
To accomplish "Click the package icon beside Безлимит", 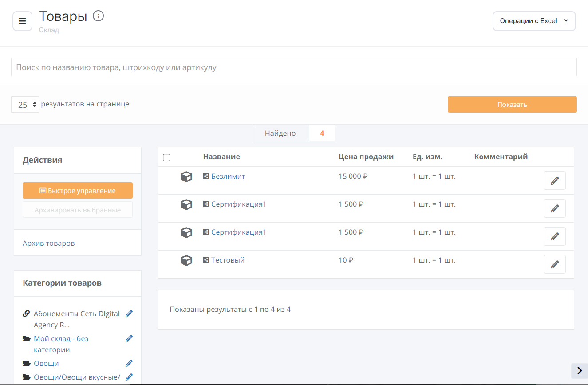I will click(186, 176).
